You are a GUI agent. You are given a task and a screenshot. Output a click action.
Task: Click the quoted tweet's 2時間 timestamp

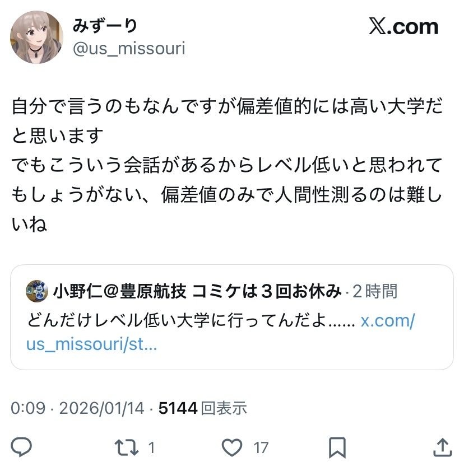pos(375,291)
